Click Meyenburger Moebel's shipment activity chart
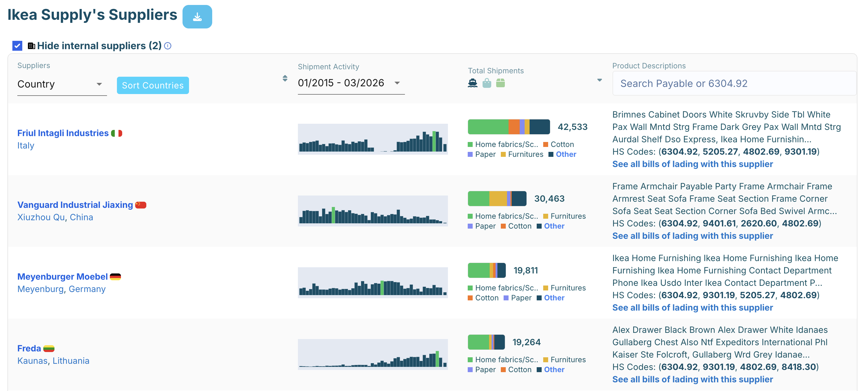 point(373,282)
